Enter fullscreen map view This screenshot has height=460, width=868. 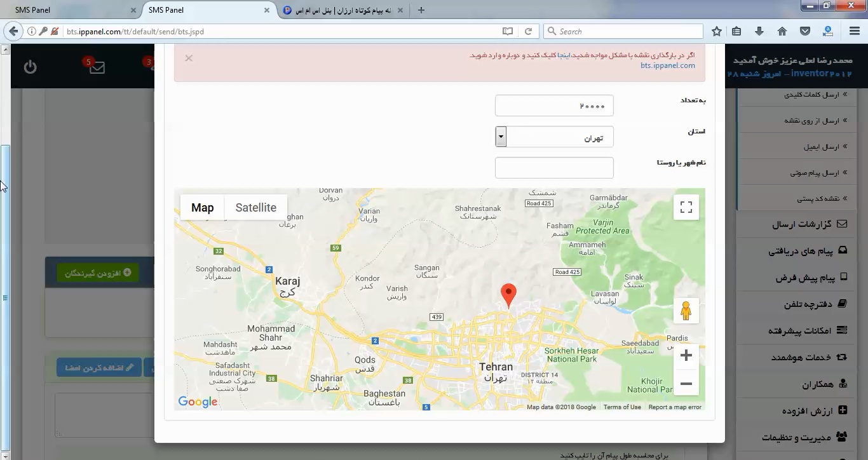tap(686, 207)
